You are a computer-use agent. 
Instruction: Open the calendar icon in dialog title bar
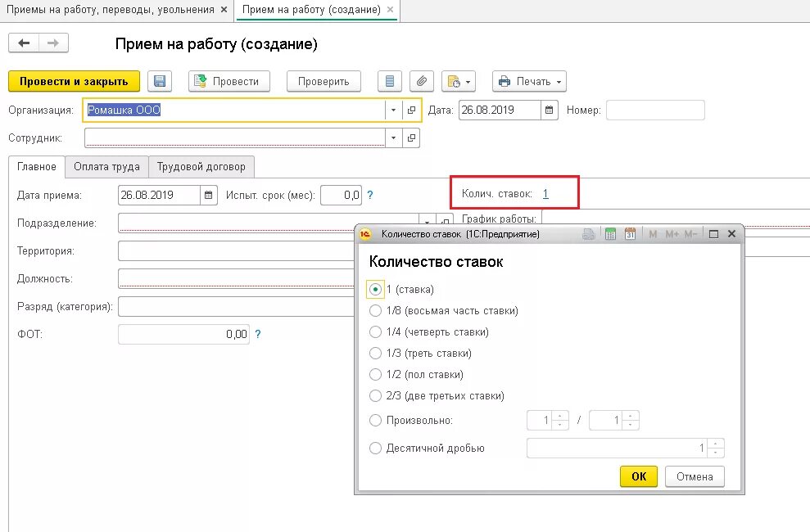click(630, 234)
